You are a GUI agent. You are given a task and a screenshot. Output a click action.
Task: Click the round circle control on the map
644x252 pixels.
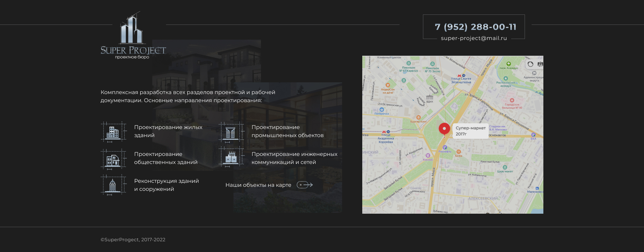click(x=530, y=64)
